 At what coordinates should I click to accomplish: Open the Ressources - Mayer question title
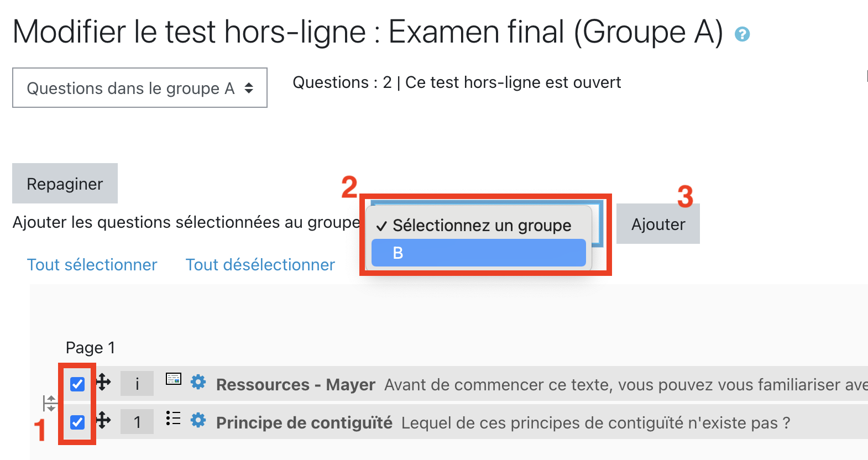295,385
